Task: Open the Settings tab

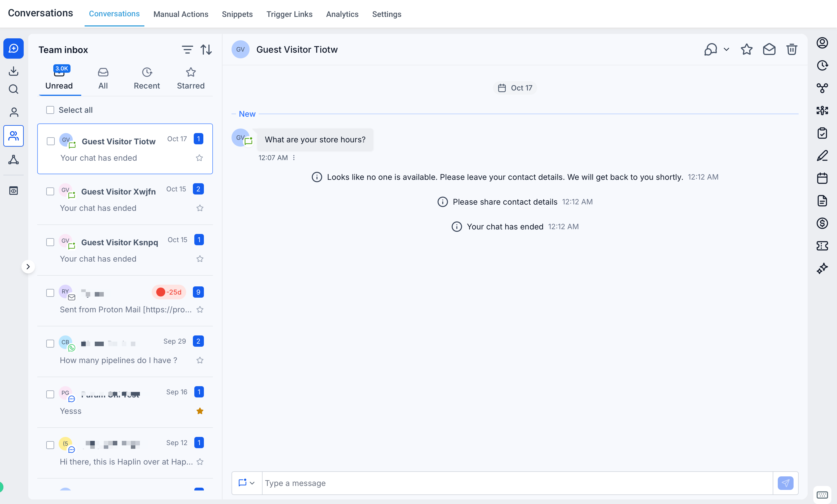Action: point(387,14)
